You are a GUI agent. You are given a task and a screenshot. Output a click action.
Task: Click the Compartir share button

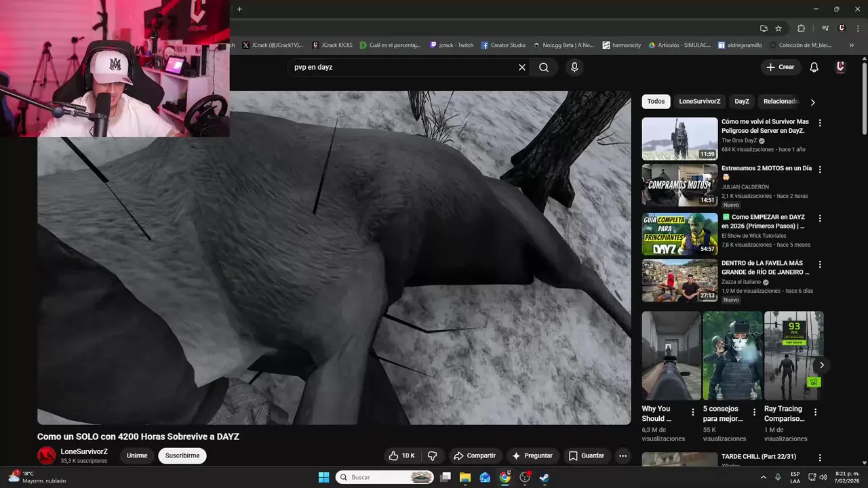click(x=475, y=455)
